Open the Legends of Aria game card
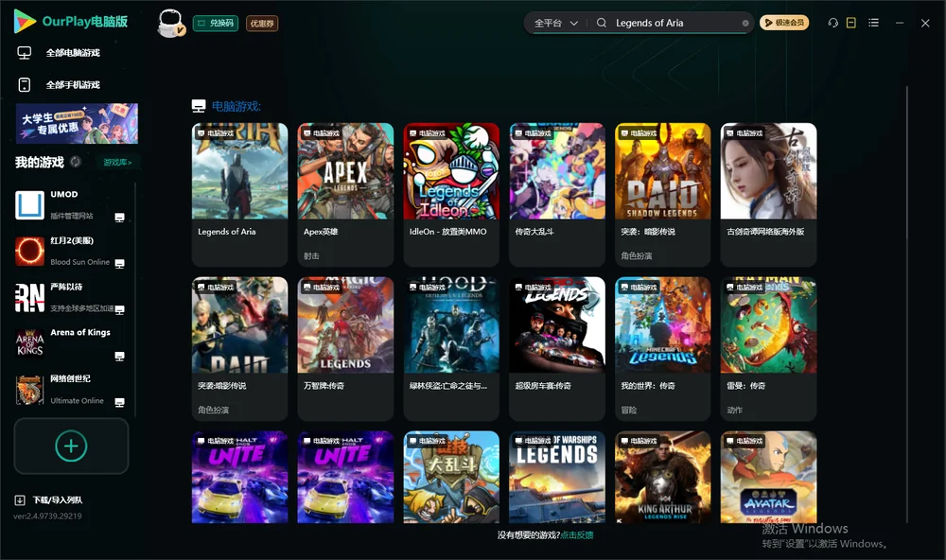The height and width of the screenshot is (560, 946). (239, 194)
